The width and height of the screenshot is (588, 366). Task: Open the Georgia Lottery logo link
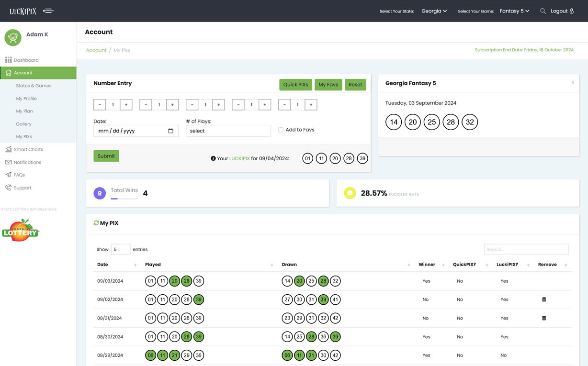pos(21,230)
